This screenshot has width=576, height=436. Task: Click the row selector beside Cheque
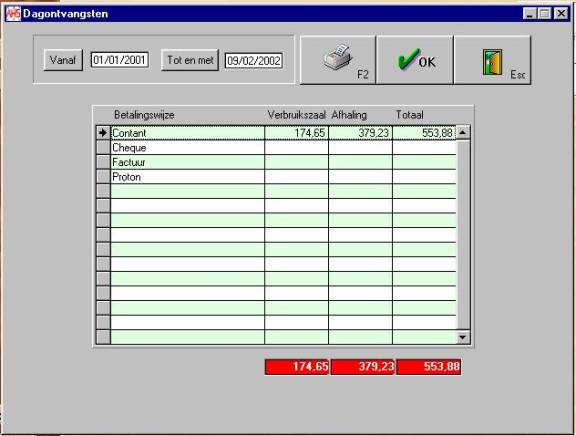tap(103, 148)
